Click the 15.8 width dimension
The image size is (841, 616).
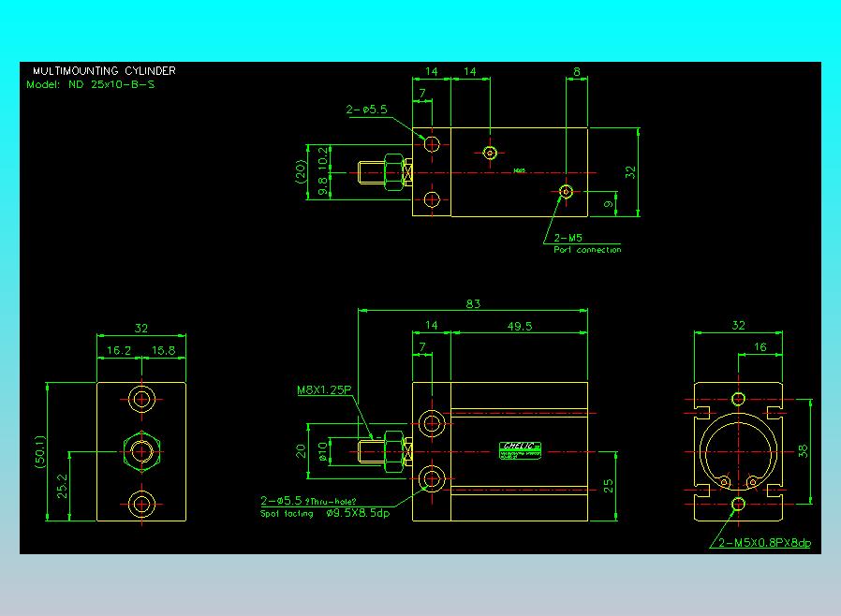163,350
